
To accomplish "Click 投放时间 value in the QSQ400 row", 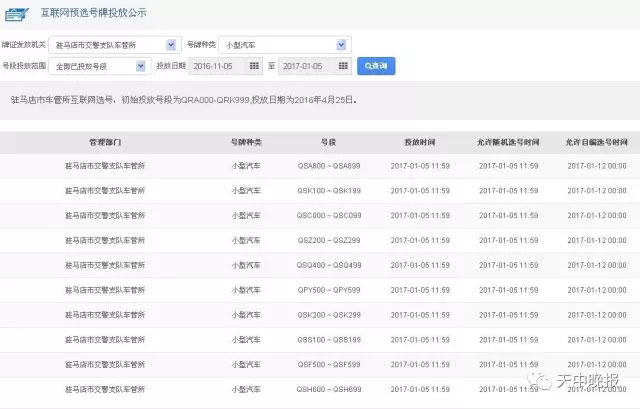I will pyautogui.click(x=420, y=265).
